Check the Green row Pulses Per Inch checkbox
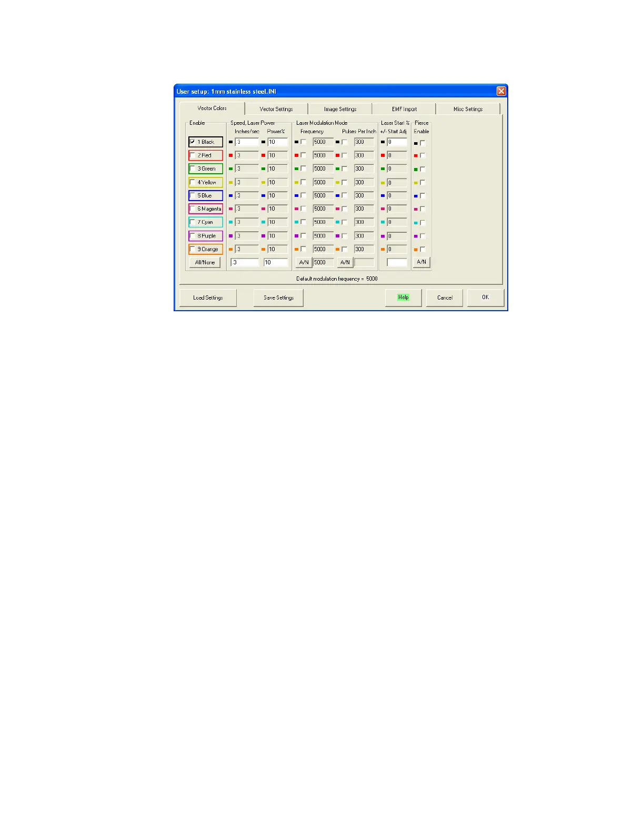The width and height of the screenshot is (644, 834). [345, 168]
